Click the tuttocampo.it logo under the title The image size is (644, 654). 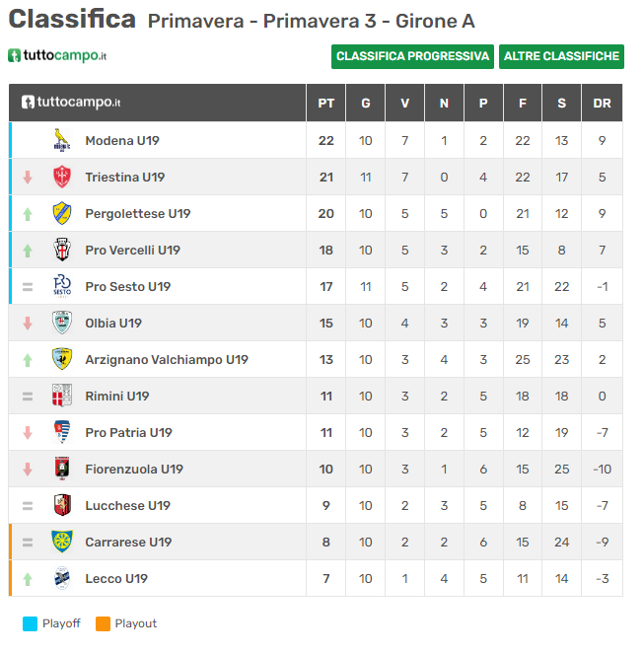click(57, 56)
